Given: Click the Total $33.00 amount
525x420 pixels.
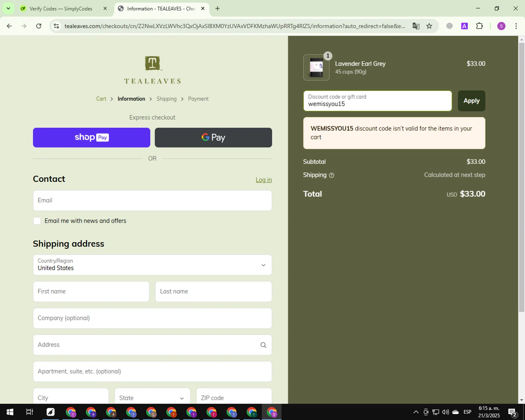Looking at the screenshot, I should tap(472, 194).
